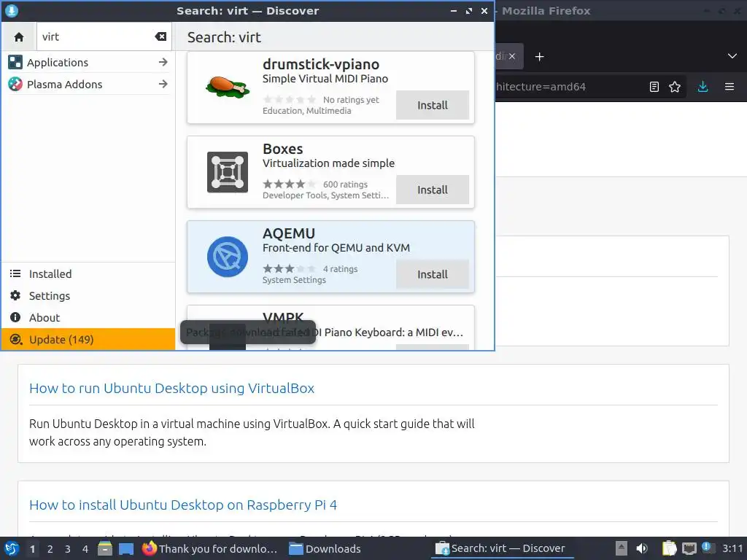The width and height of the screenshot is (747, 560).
Task: Switch to virtual desktop 2
Action: pyautogui.click(x=50, y=549)
